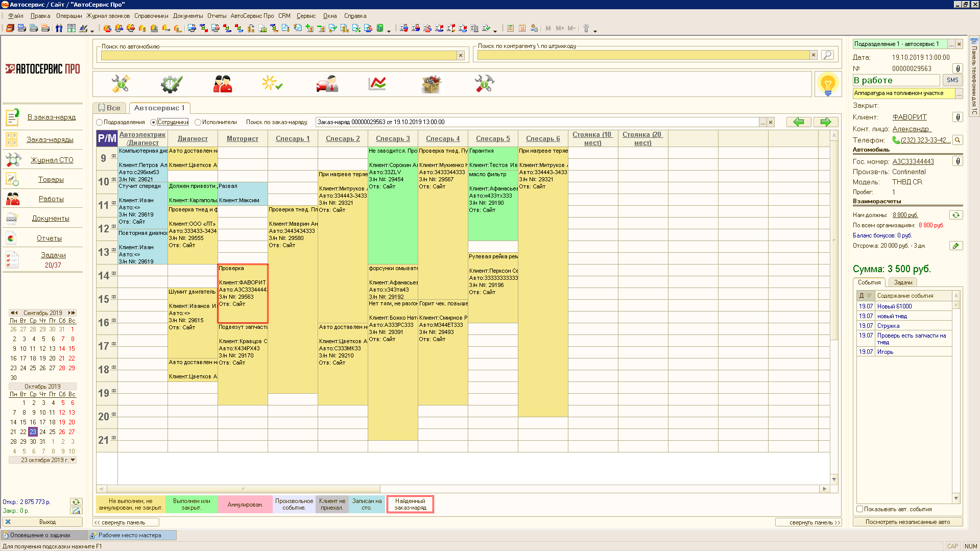Click the lightbulb hint icon
Screen dimensions: 980x551
click(x=827, y=84)
